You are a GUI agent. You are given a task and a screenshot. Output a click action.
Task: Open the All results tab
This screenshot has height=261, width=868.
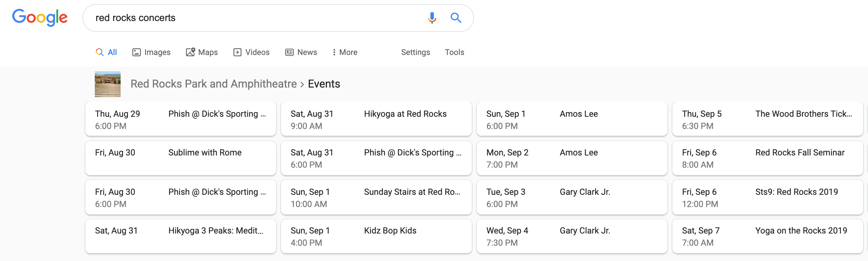107,52
